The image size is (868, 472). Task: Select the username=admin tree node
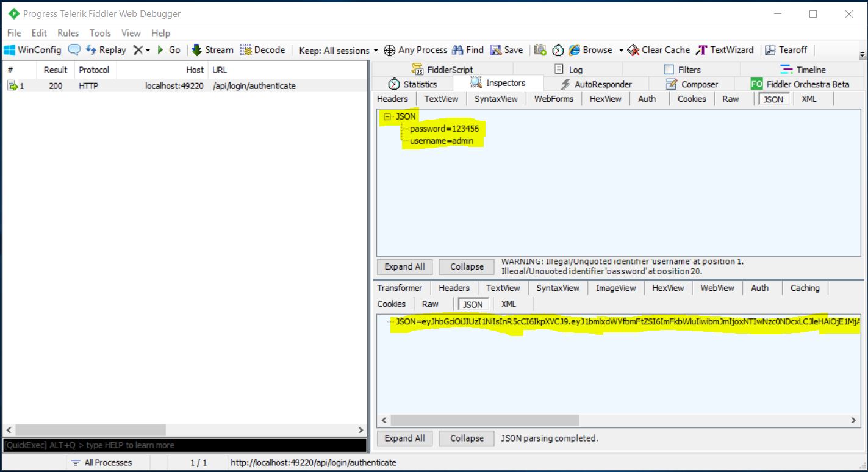[x=441, y=141]
